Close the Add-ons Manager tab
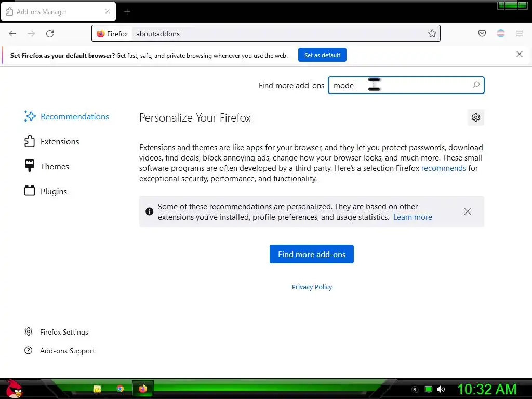 tap(108, 11)
